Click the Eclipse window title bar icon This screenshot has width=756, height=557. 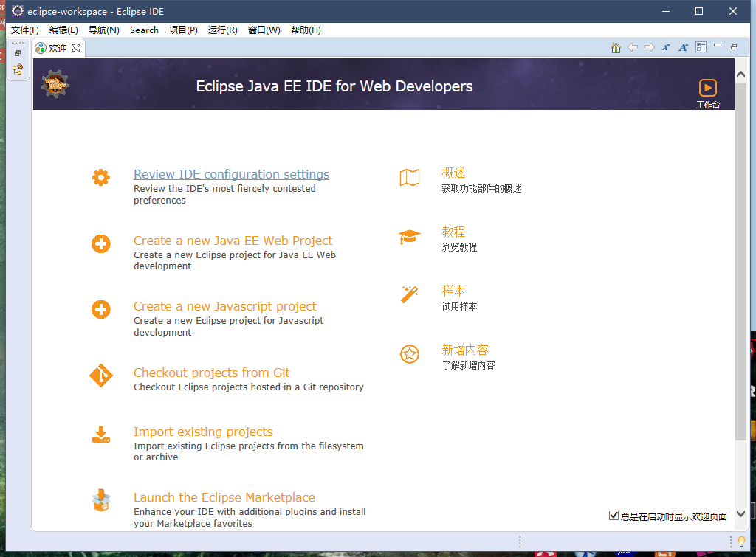click(x=18, y=11)
